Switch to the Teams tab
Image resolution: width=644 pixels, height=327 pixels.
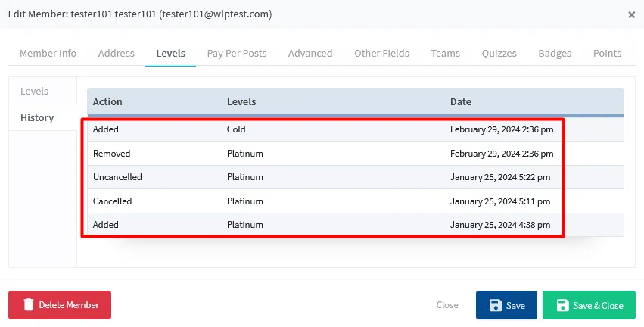click(445, 53)
